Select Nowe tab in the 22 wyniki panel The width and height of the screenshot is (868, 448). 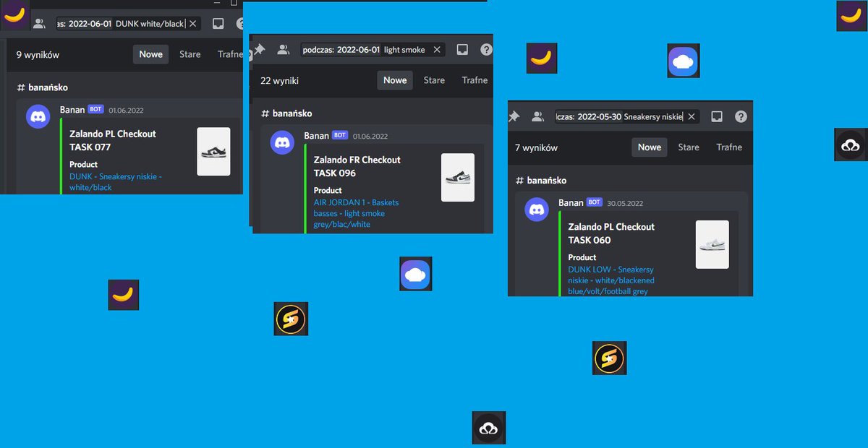coord(395,80)
